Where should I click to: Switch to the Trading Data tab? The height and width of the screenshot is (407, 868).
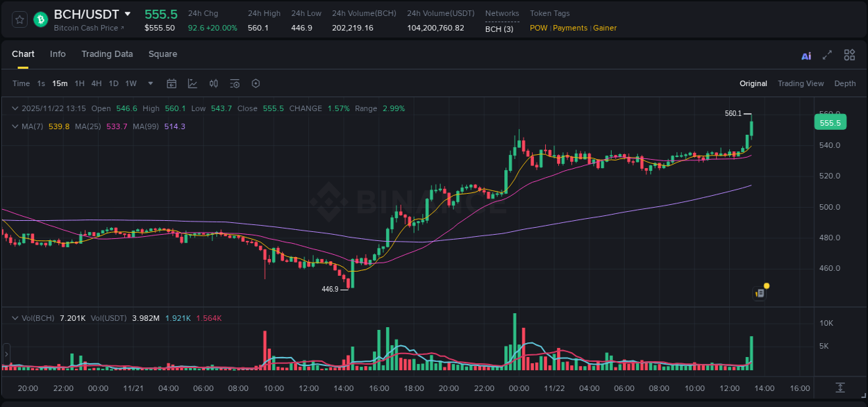[107, 54]
